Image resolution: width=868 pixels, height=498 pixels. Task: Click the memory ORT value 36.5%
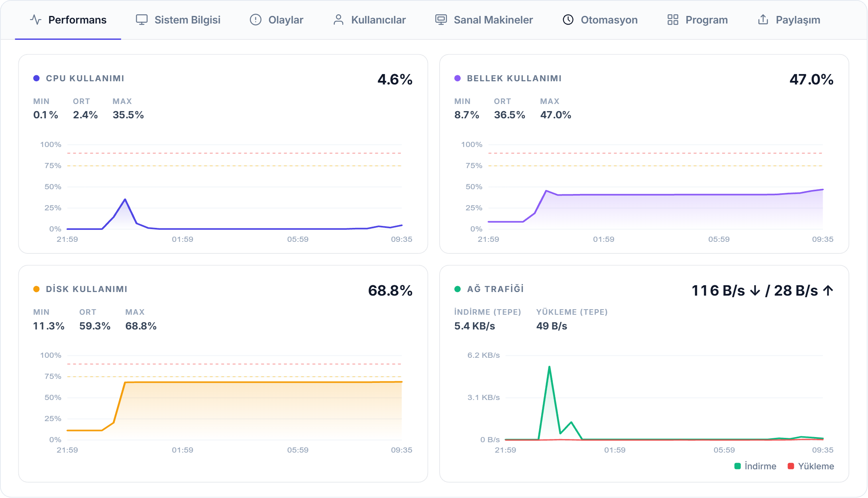click(x=509, y=115)
